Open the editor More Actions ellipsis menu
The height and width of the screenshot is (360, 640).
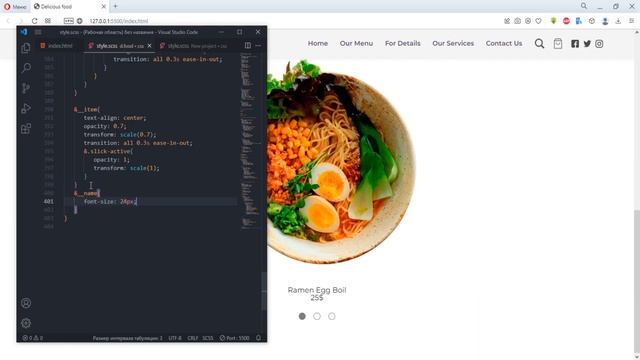pos(258,46)
